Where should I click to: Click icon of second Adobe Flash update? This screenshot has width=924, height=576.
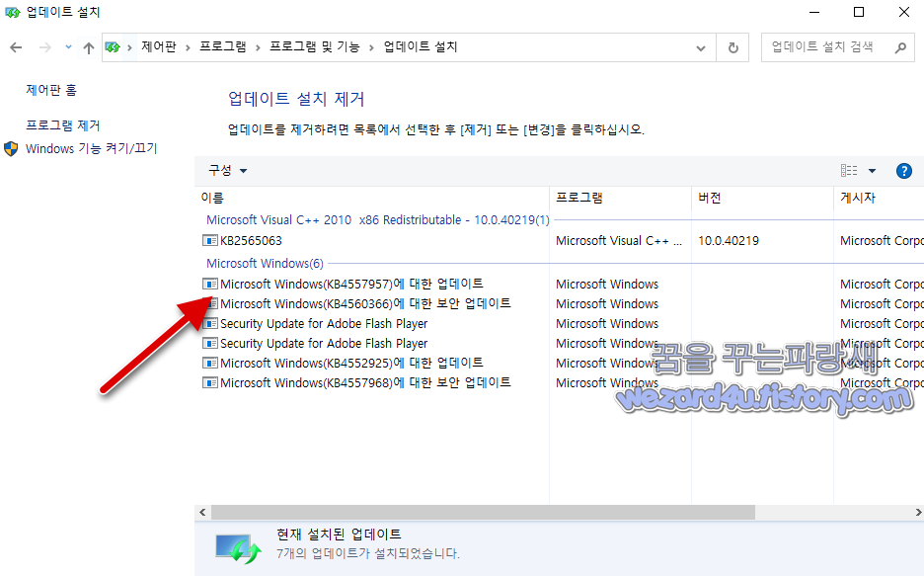click(210, 343)
